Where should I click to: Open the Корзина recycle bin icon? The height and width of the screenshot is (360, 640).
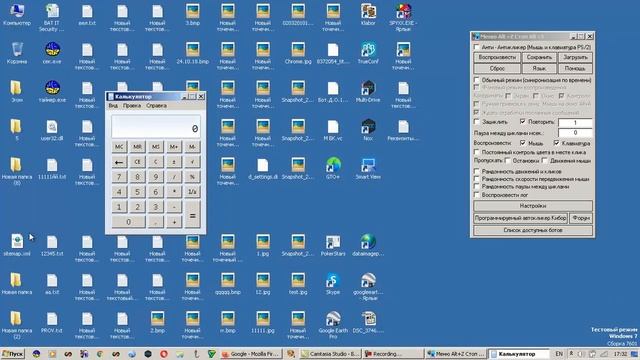pos(17,53)
